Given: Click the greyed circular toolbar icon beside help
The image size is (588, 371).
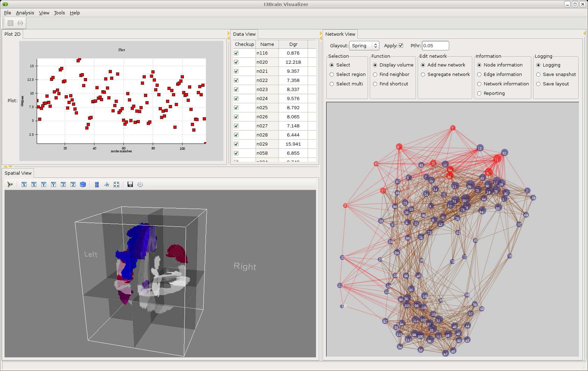Looking at the screenshot, I should click(20, 23).
